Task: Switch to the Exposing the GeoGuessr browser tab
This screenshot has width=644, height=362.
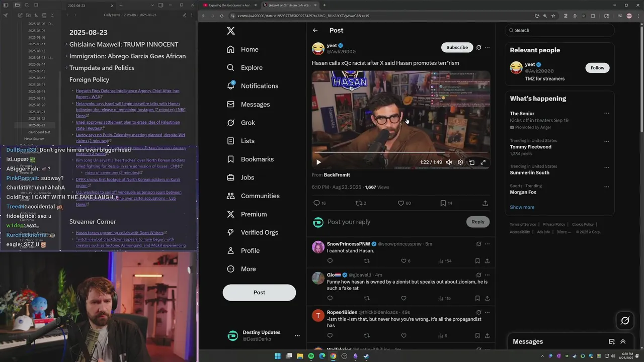Action: click(229, 5)
